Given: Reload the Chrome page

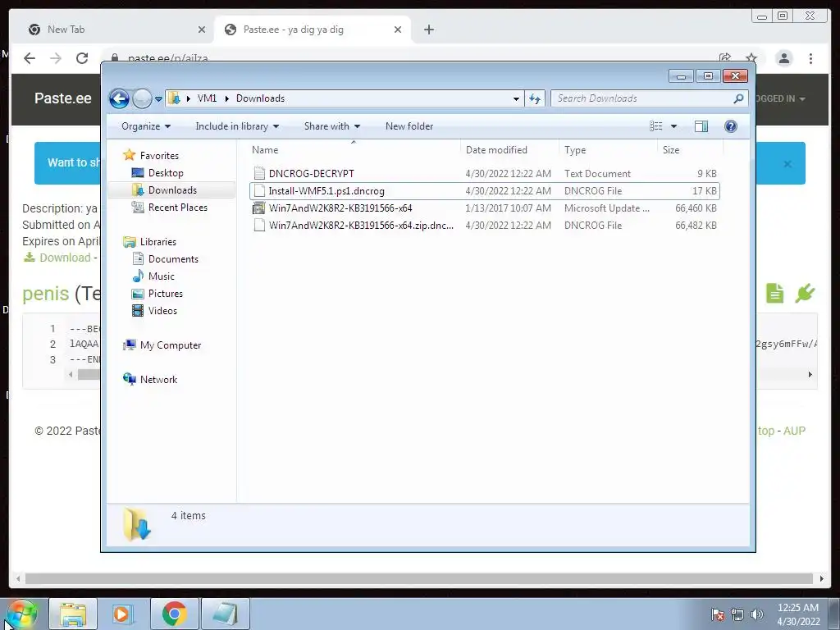Looking at the screenshot, I should click(82, 58).
